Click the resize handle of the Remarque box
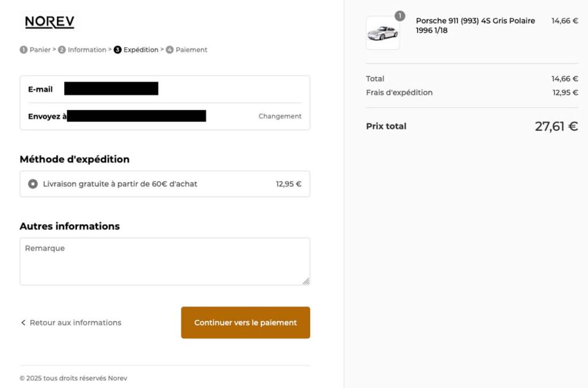This screenshot has height=388, width=588. 306,281
